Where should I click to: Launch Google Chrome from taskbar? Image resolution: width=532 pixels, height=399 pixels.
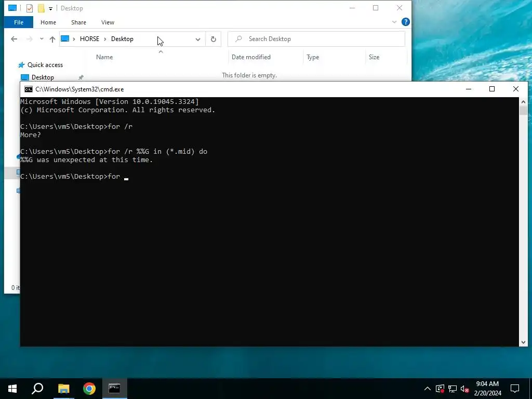[89, 389]
